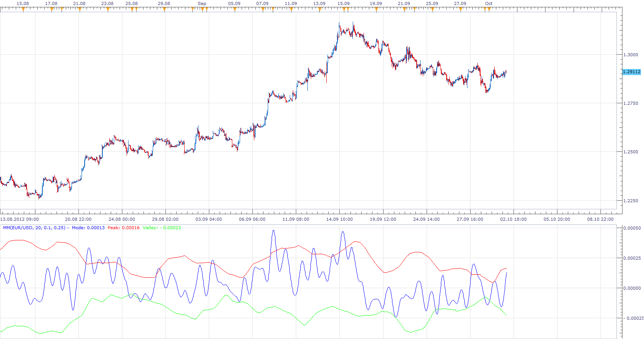Click the 0.00050 indicator scale label
The image size is (644, 339).
tap(632, 228)
